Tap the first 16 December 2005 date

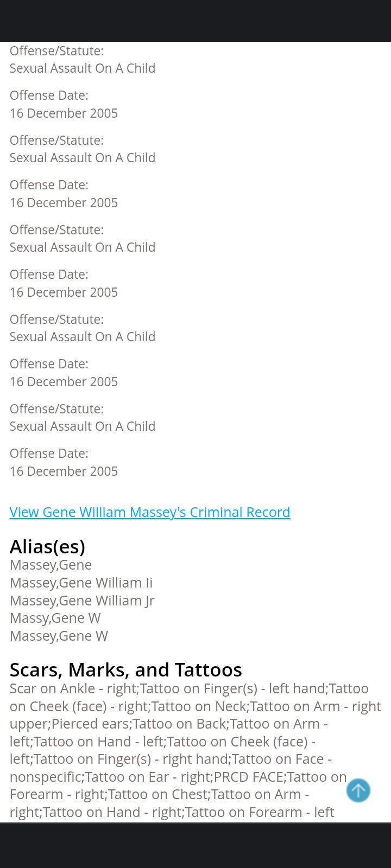tap(64, 113)
